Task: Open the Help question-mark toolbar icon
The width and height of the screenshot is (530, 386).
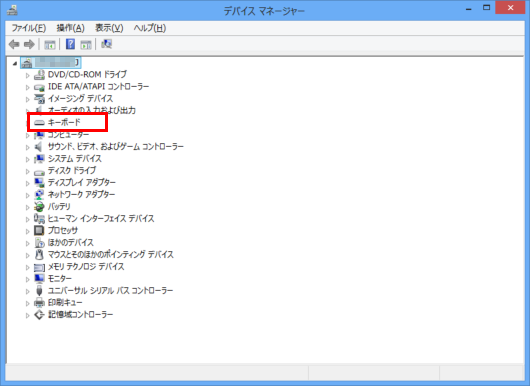Action: pos(70,44)
